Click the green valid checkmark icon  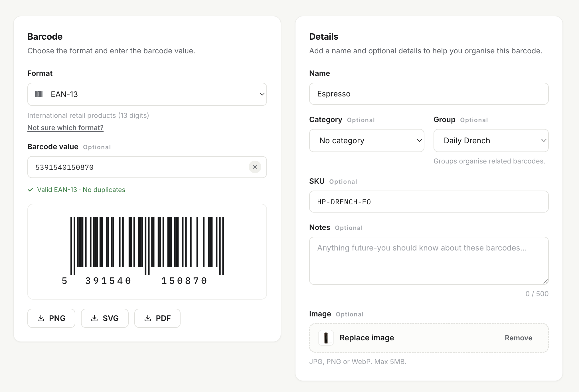pyautogui.click(x=31, y=190)
